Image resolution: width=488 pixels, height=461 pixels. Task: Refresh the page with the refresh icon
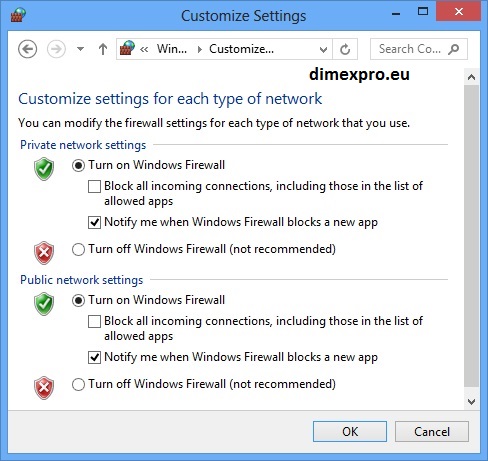(x=345, y=49)
